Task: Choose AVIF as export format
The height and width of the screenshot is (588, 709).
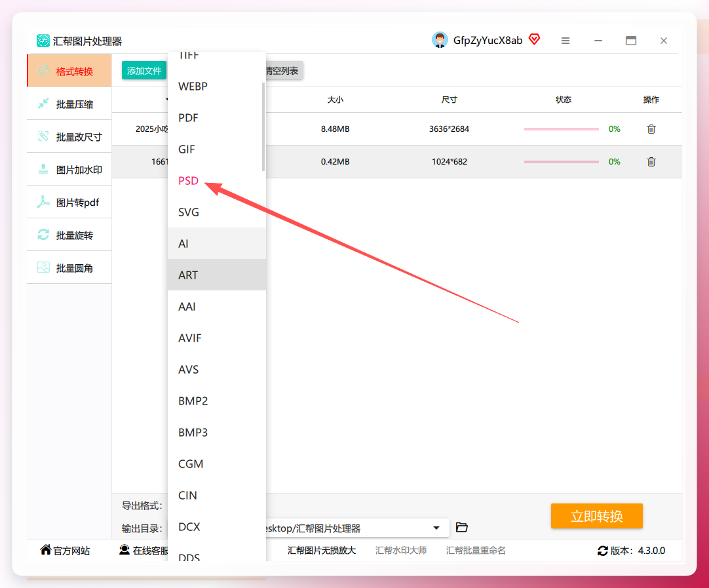Action: point(217,338)
